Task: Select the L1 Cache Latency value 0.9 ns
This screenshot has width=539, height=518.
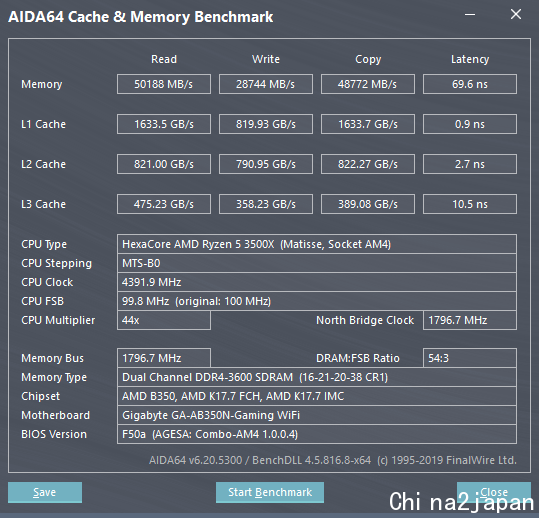Action: point(470,124)
